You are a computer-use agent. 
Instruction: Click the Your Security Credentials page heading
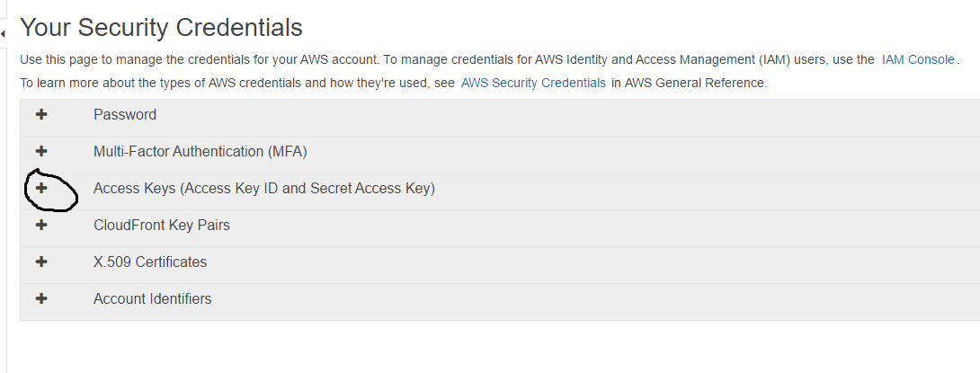[x=161, y=28]
